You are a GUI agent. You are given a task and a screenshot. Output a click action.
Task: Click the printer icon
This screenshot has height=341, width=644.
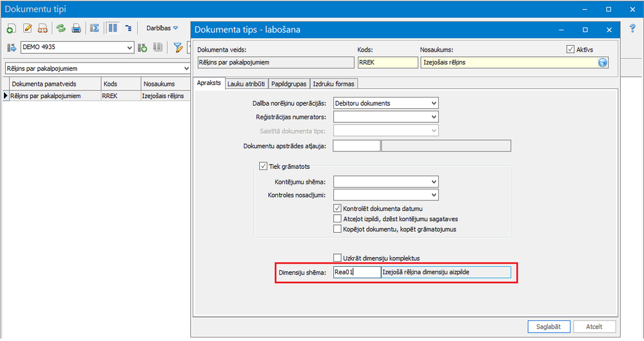point(77,28)
